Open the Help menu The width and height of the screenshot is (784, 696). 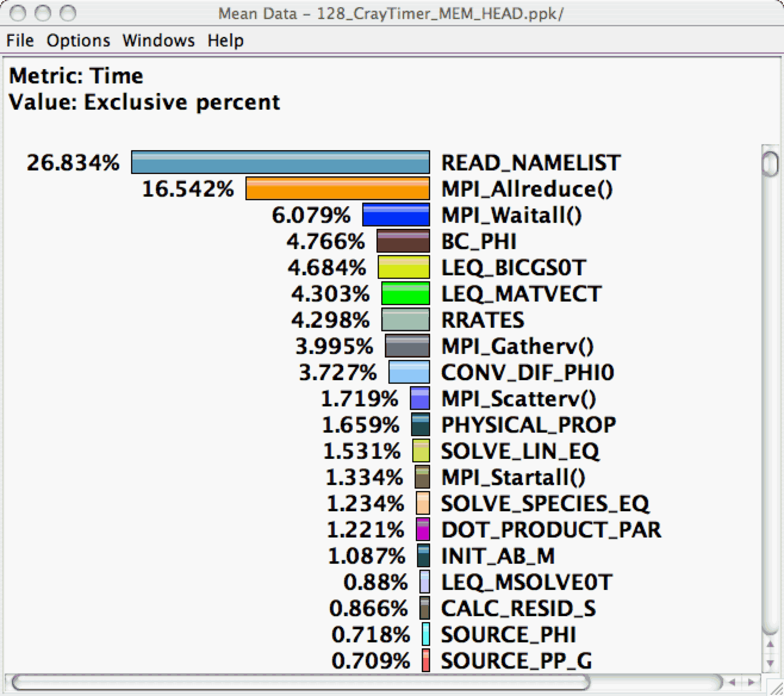click(x=225, y=41)
